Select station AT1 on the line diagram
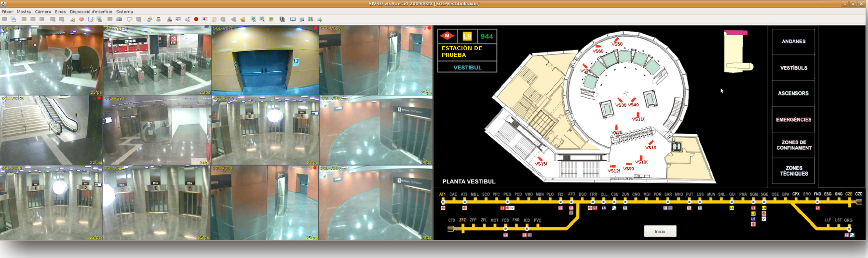This screenshot has width=868, height=258. (443, 194)
